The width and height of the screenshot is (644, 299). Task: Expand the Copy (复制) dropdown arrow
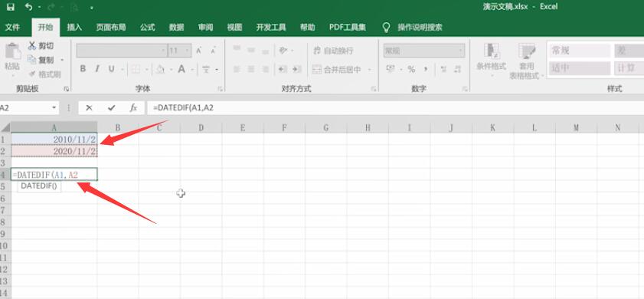point(62,60)
